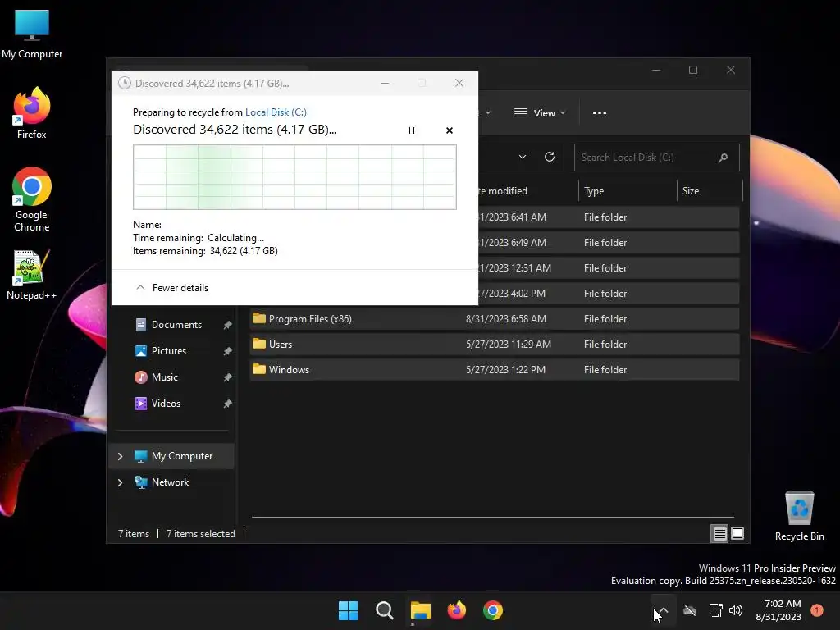Open Notepad++ desktop shortcut

tap(32, 274)
